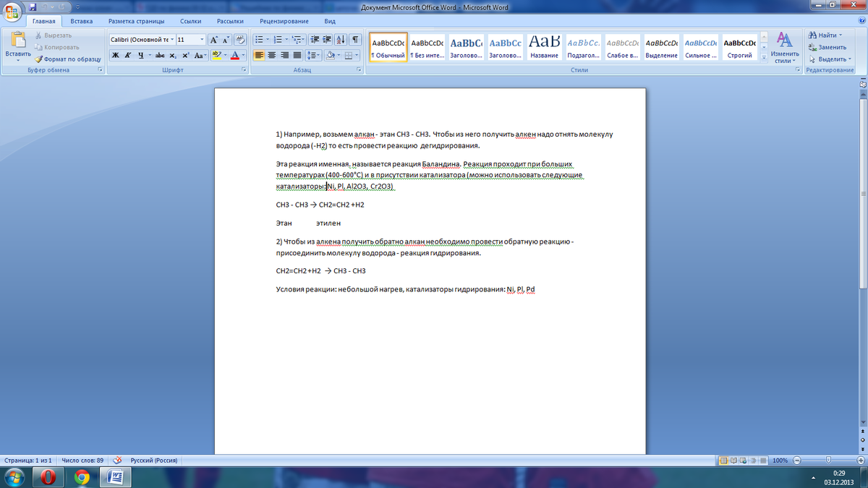Open Разметка страницы tab
The image size is (868, 488).
point(136,22)
